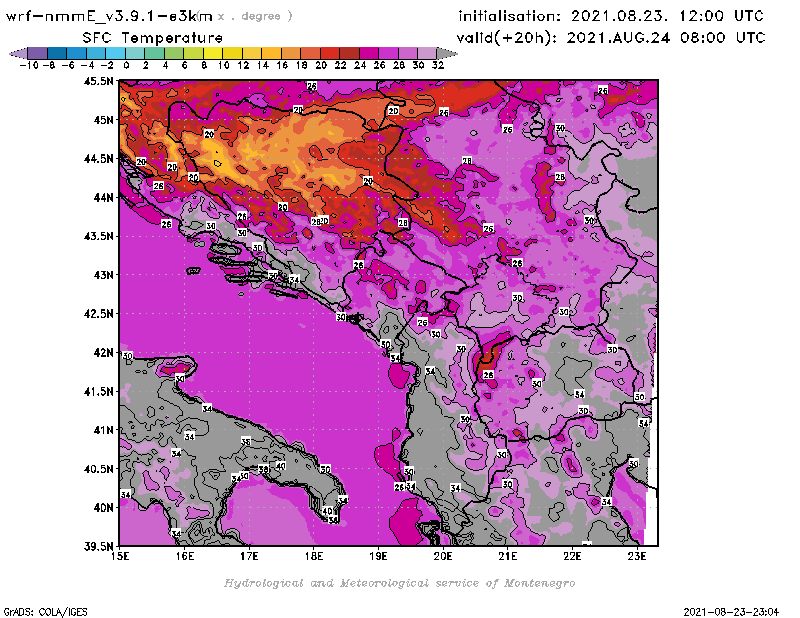The height and width of the screenshot is (618, 800).
Task: Click the '18E' longitude axis label
Action: (x=314, y=556)
